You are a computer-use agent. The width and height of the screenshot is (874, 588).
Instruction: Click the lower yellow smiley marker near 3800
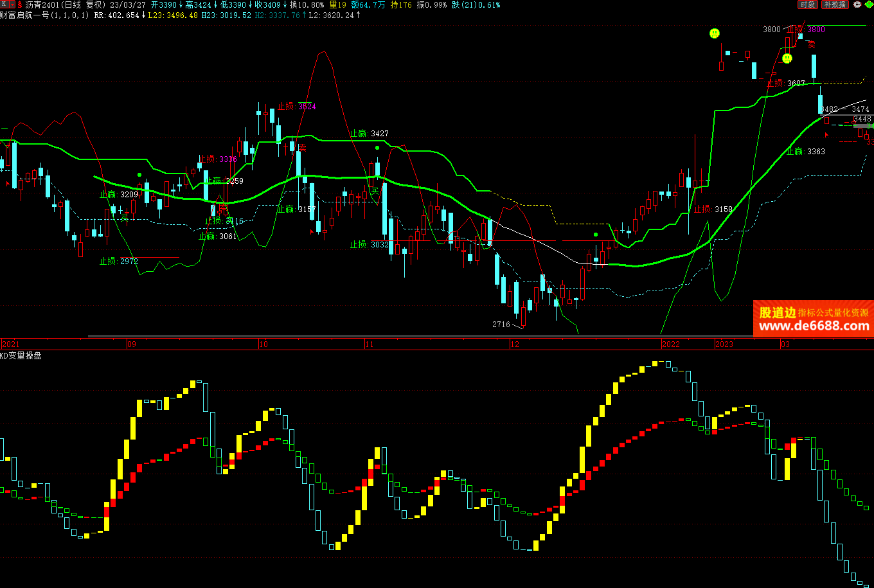point(787,58)
